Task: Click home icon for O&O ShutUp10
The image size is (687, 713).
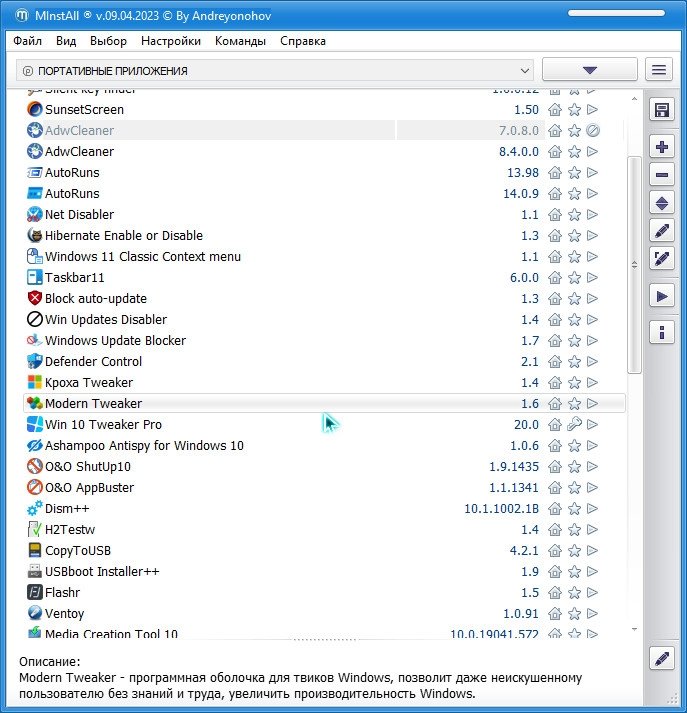Action: (x=555, y=467)
